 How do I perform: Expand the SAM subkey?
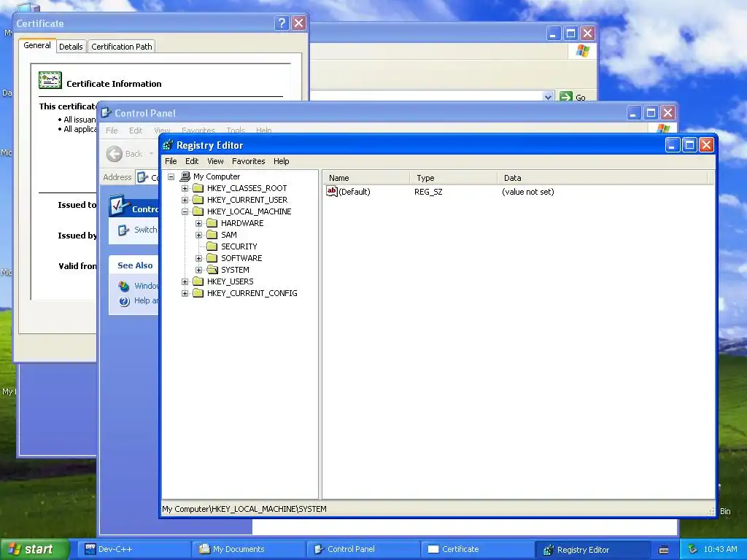pyautogui.click(x=198, y=236)
